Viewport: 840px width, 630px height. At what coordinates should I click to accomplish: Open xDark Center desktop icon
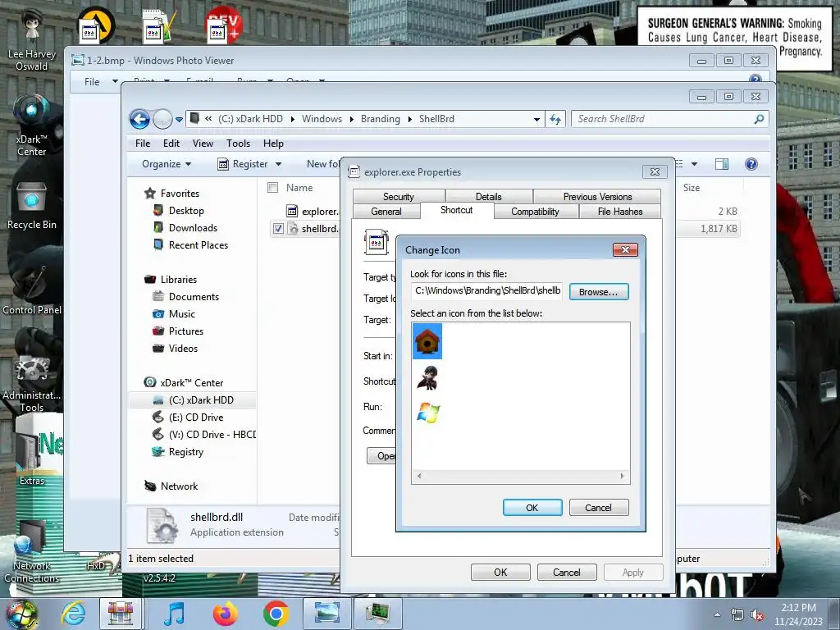(x=32, y=126)
